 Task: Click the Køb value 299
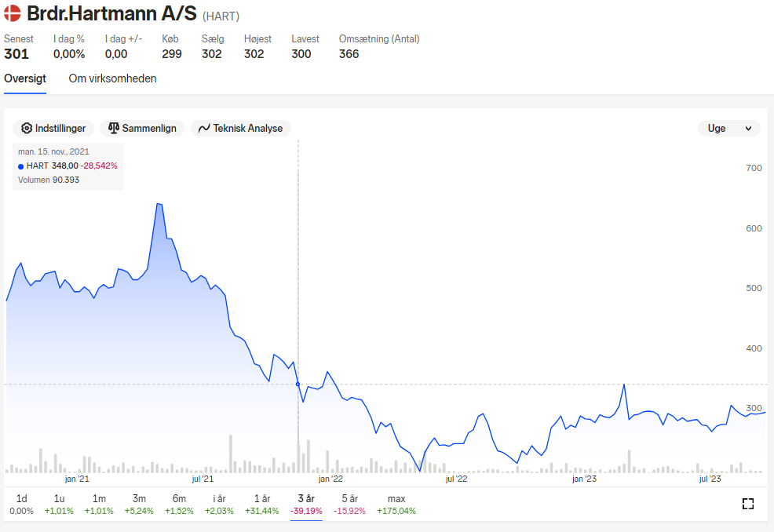(172, 54)
